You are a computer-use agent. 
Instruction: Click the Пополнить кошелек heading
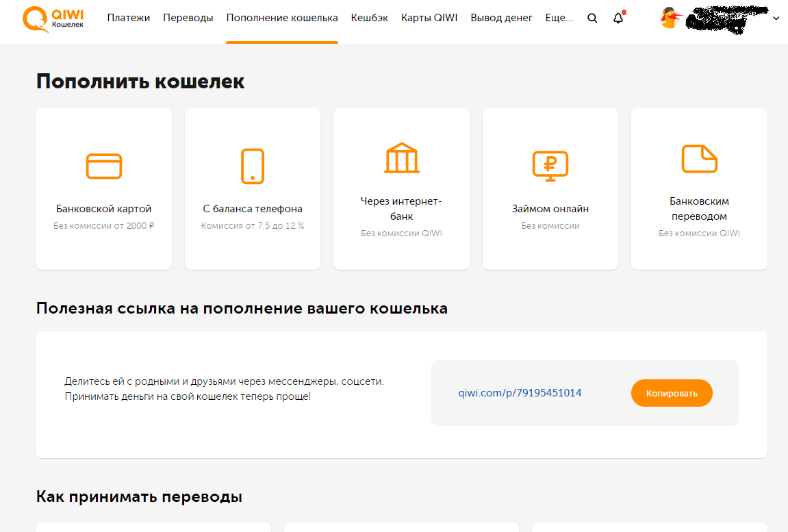click(140, 81)
